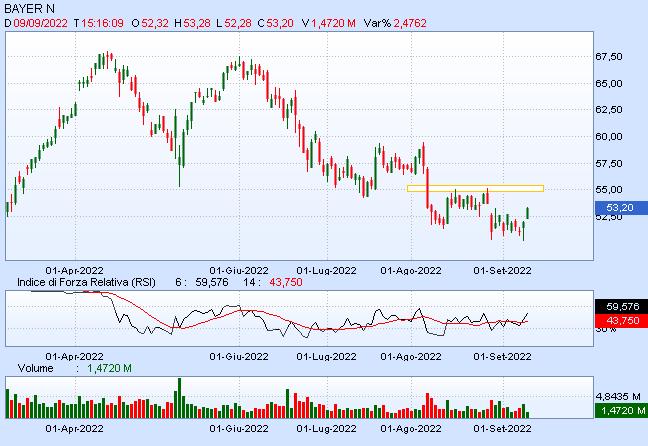Click 01-Set-2022 label under RSI panel
This screenshot has width=648, height=446.
(502, 356)
